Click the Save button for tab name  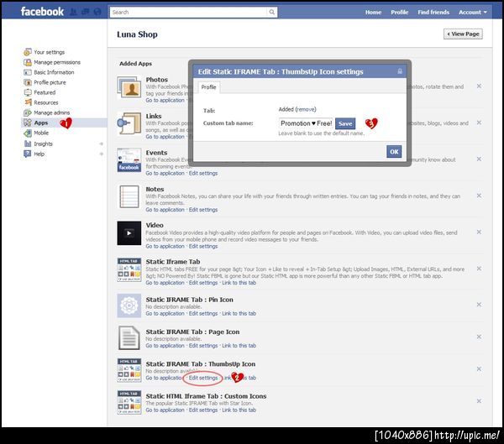[345, 123]
